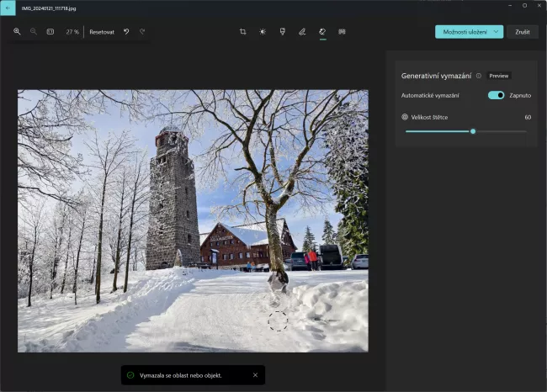
Task: Open the brightness adjustment tool
Action: 263,32
